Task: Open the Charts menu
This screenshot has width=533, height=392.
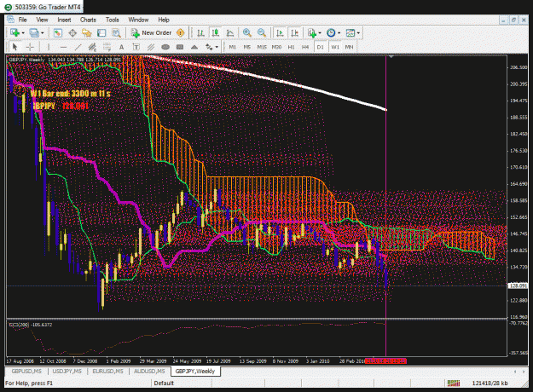Action: click(x=88, y=20)
